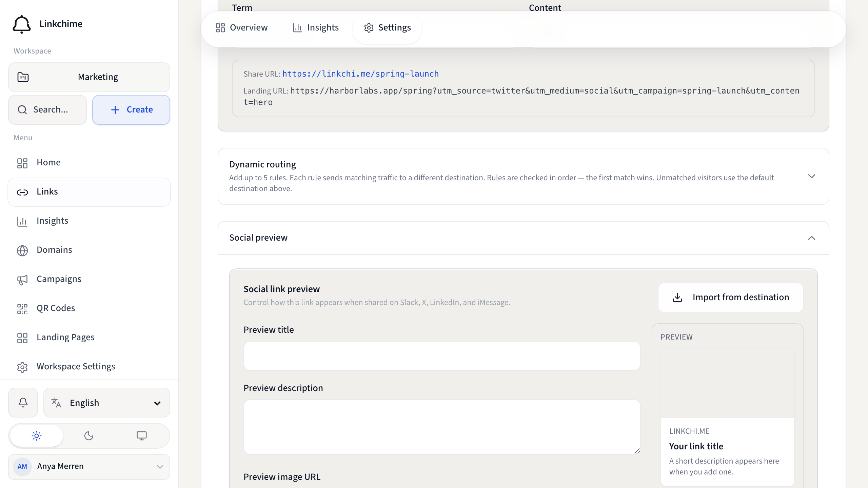Click the Workspace Settings gear icon
This screenshot has height=488, width=868.
click(22, 367)
